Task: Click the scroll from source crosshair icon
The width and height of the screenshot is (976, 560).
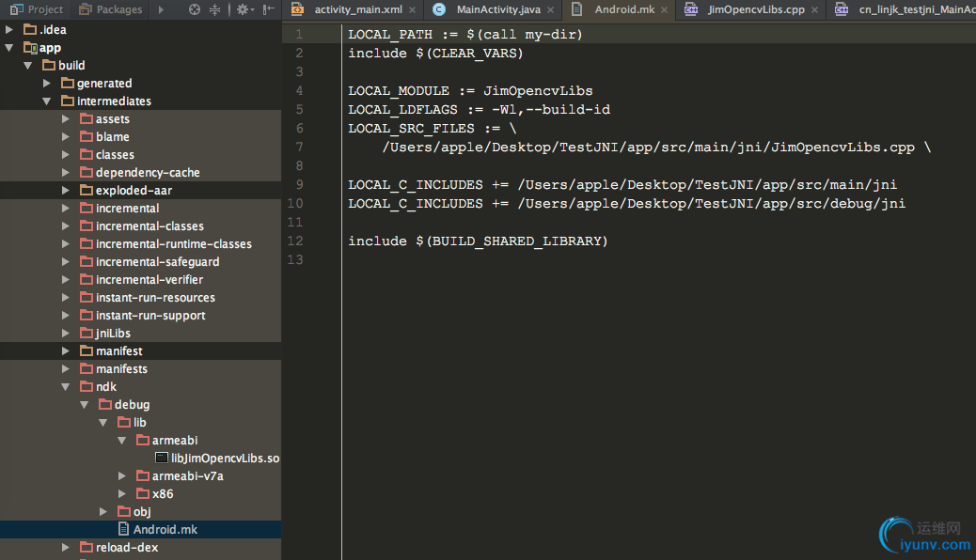Action: tap(195, 9)
